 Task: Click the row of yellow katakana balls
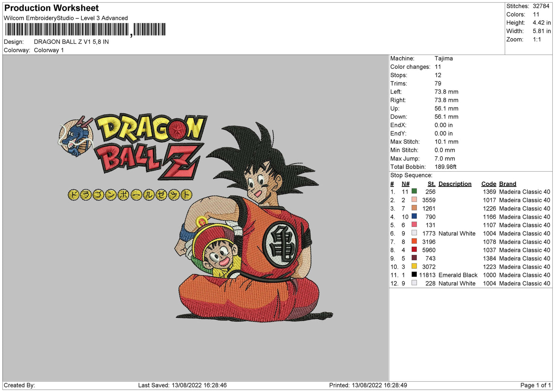[x=130, y=195]
